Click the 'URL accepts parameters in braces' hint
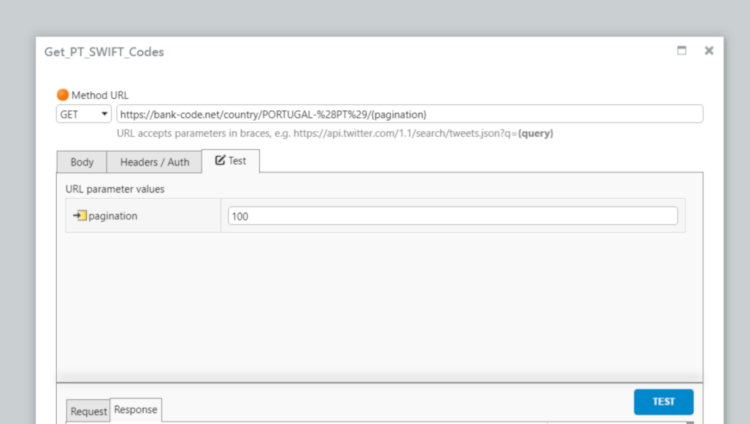Viewport: 750px width, 424px height. click(335, 134)
